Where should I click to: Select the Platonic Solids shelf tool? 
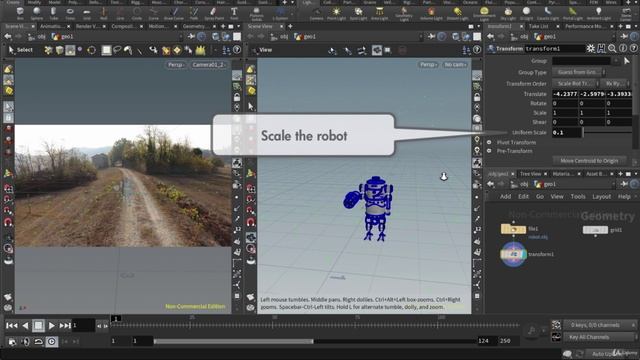(256, 13)
